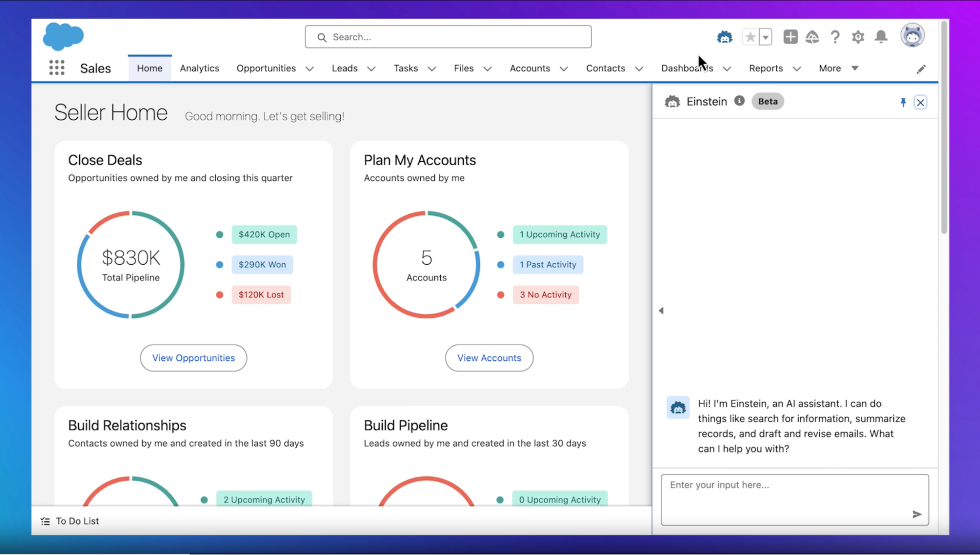Viewport: 980px width, 555px height.
Task: Open the Contacts tab
Action: tap(605, 68)
